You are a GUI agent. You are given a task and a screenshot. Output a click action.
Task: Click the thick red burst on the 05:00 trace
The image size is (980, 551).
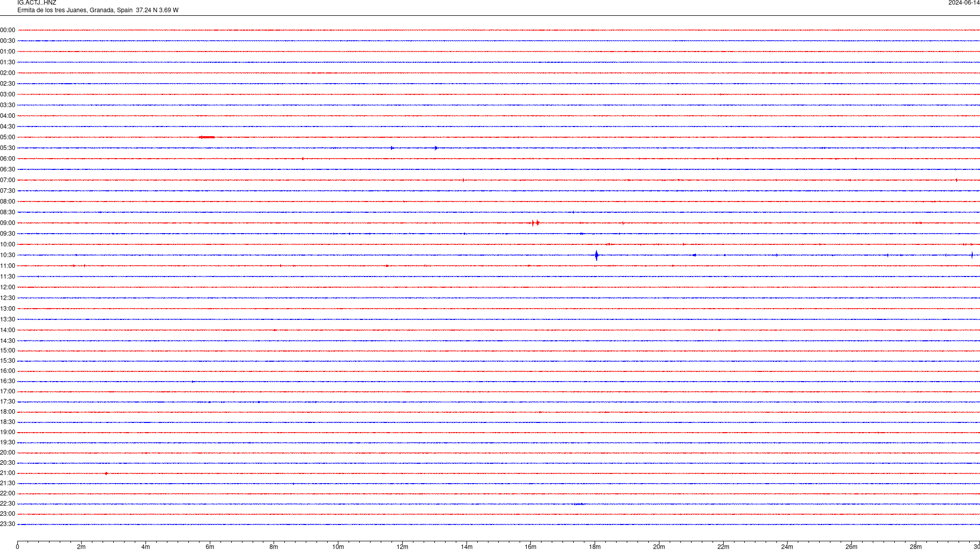click(207, 137)
